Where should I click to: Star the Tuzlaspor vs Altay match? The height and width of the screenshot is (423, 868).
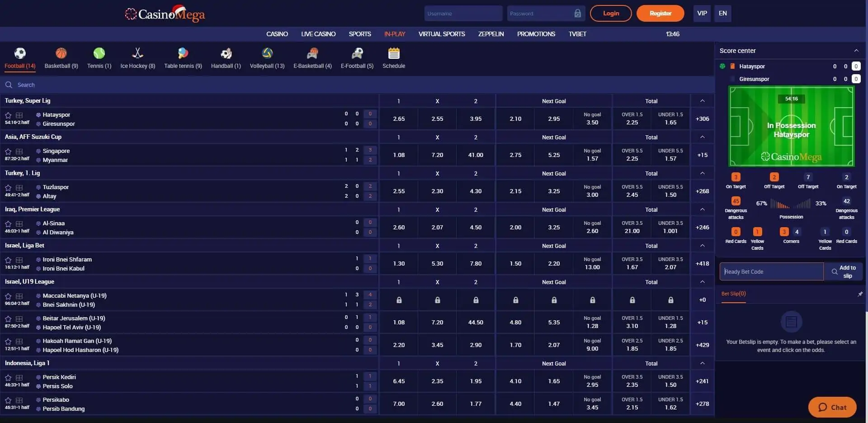point(8,188)
